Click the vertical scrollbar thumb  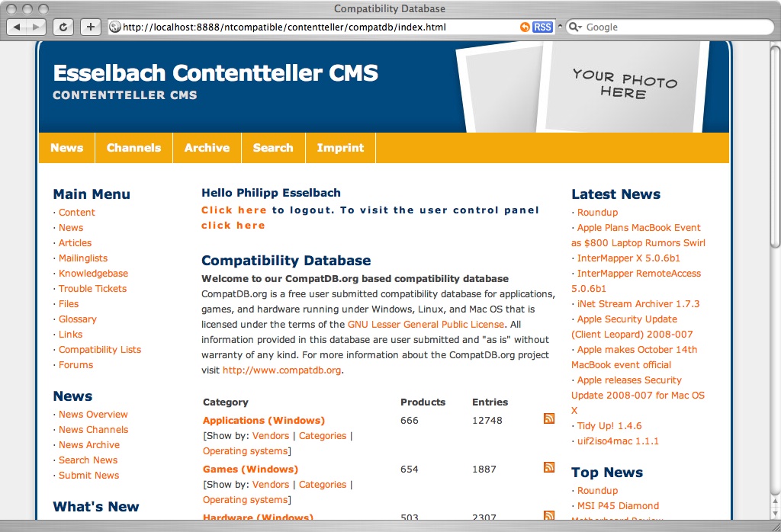[x=775, y=146]
